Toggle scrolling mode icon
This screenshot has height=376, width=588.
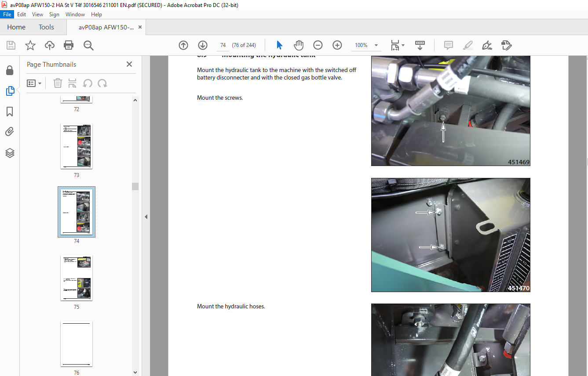[x=420, y=45]
